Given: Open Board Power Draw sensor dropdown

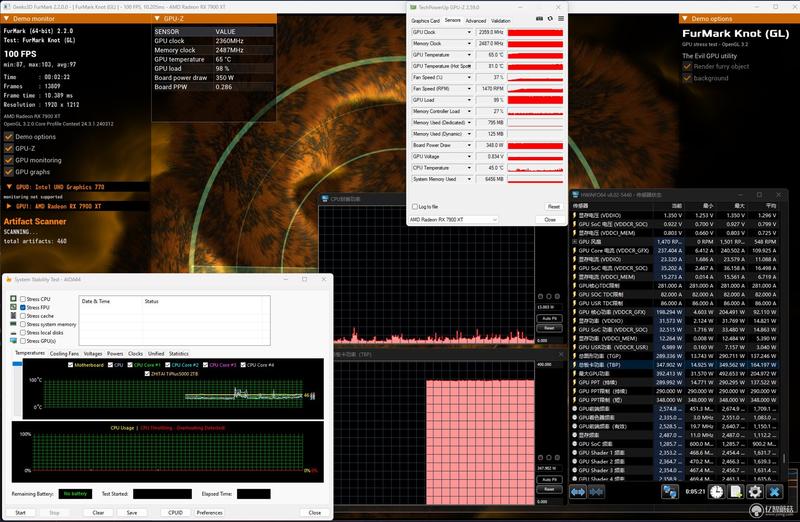Looking at the screenshot, I should click(469, 145).
